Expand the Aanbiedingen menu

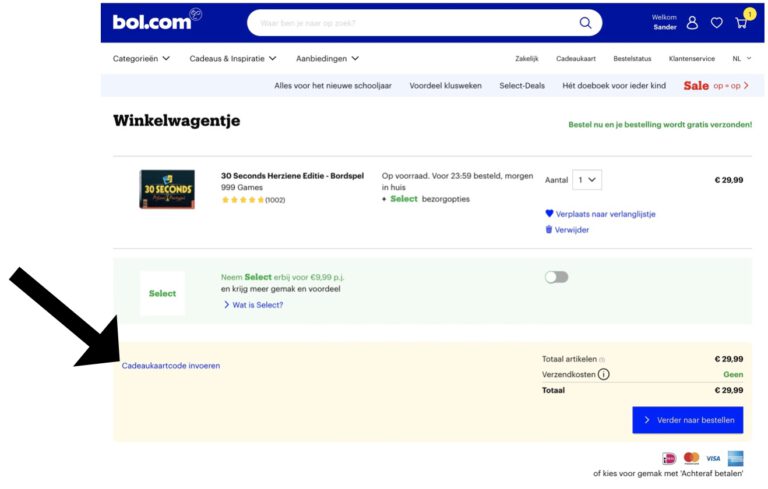[x=327, y=58]
